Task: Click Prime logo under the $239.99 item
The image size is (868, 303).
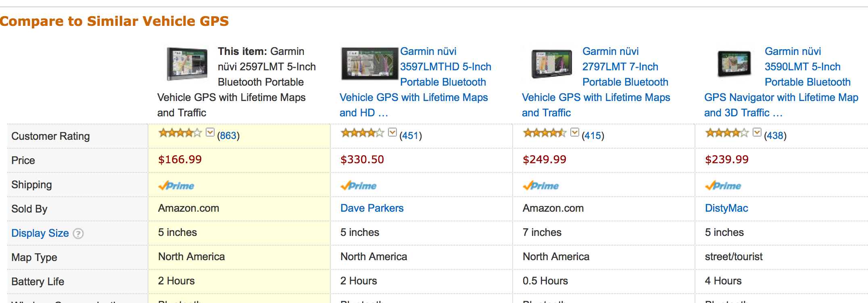Action: coord(723,185)
